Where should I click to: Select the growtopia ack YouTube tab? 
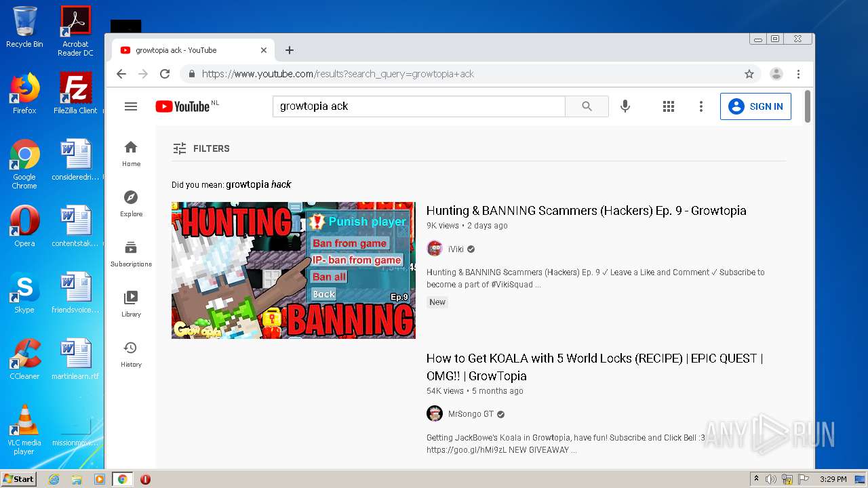[193, 50]
